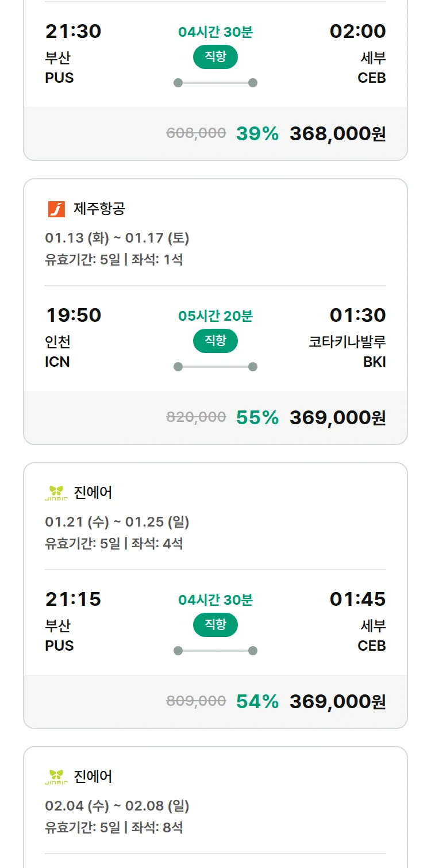Tap the 직항 badge on the 21:15 Busan flight

[x=215, y=625]
